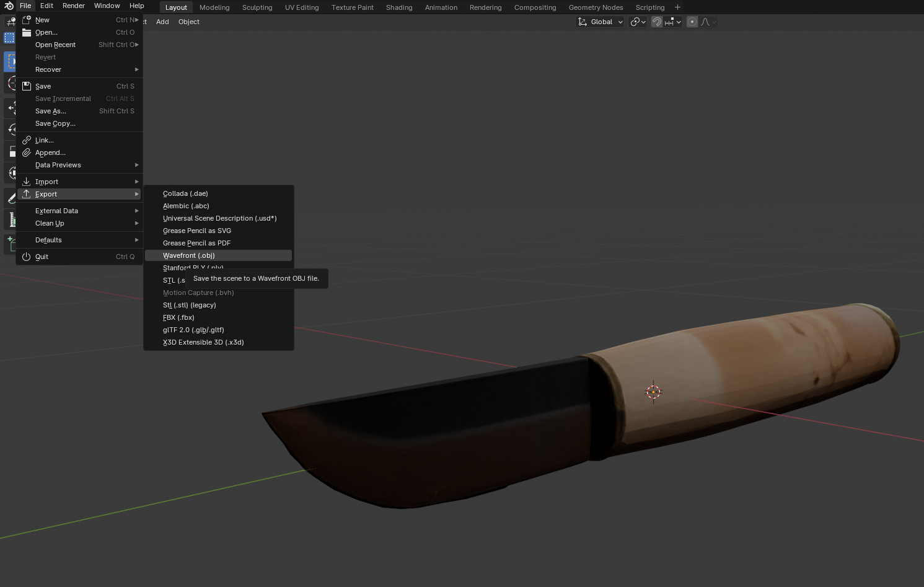This screenshot has height=587, width=924.
Task: Toggle proportional editing on
Action: click(692, 22)
